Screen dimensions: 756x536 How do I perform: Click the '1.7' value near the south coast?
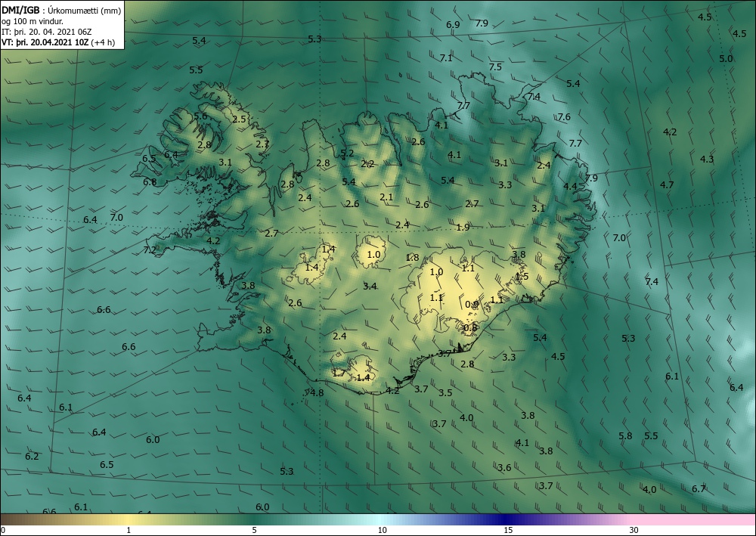(339, 373)
